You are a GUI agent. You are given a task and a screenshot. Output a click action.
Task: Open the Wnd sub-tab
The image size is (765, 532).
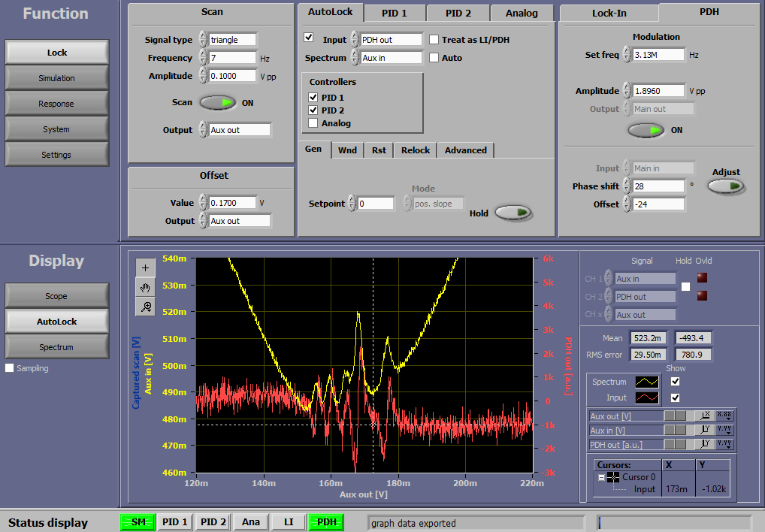coord(347,150)
